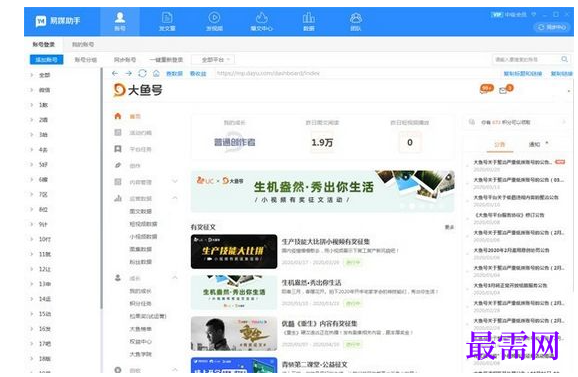This screenshot has height=377, width=578.
Task: Expand the 内容管理 menu chevron
Action: (x=175, y=181)
